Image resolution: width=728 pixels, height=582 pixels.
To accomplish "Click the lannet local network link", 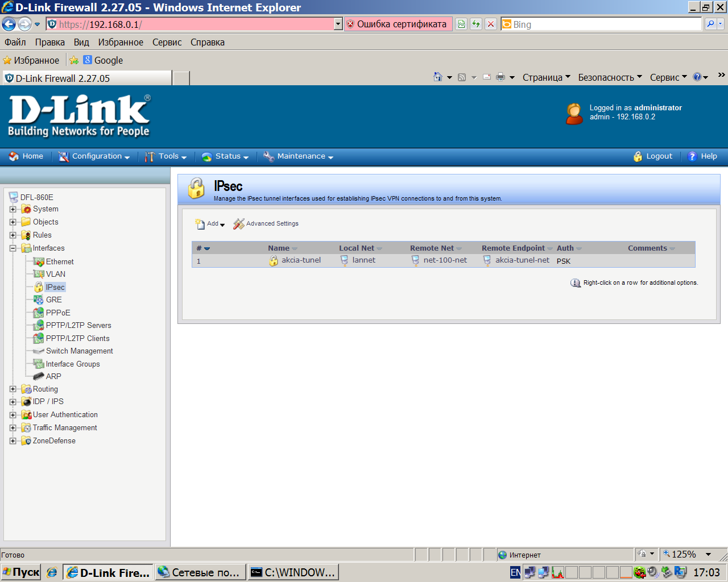I will [x=364, y=260].
